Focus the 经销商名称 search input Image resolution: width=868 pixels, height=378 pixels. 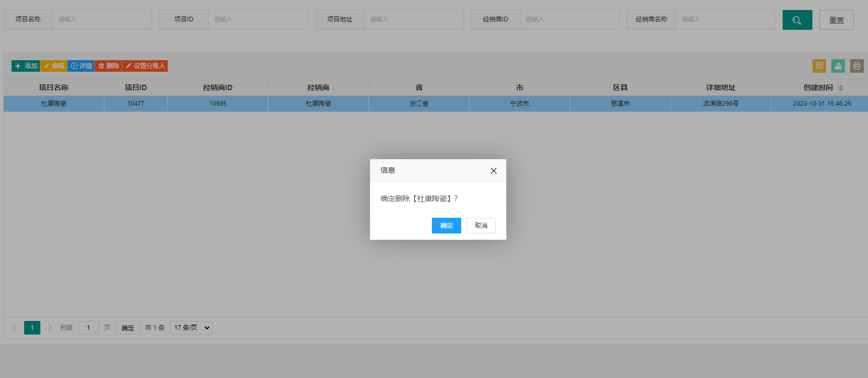[x=725, y=19]
